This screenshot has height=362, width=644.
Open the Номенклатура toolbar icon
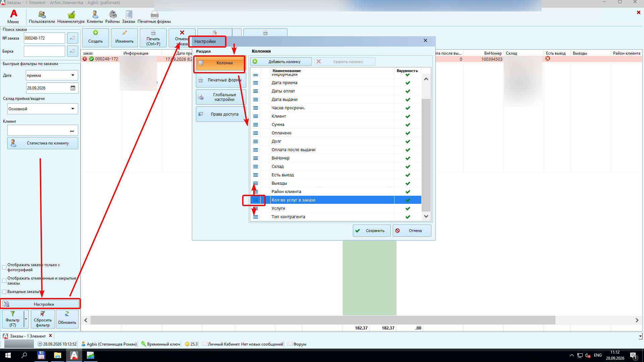[x=71, y=17]
